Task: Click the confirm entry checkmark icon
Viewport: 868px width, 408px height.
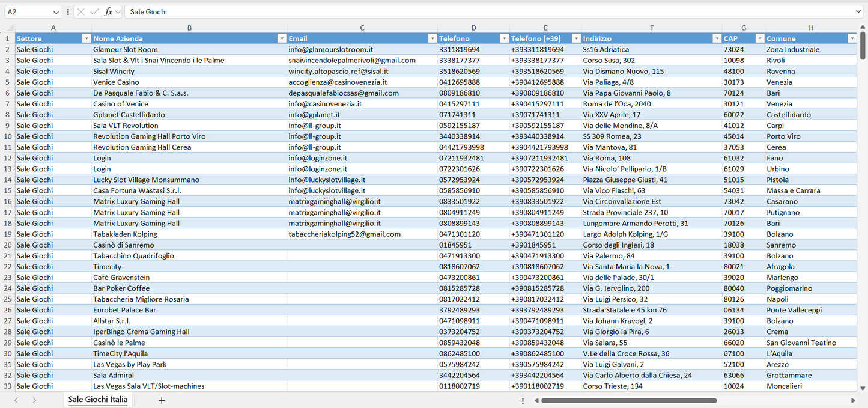Action: 94,12
